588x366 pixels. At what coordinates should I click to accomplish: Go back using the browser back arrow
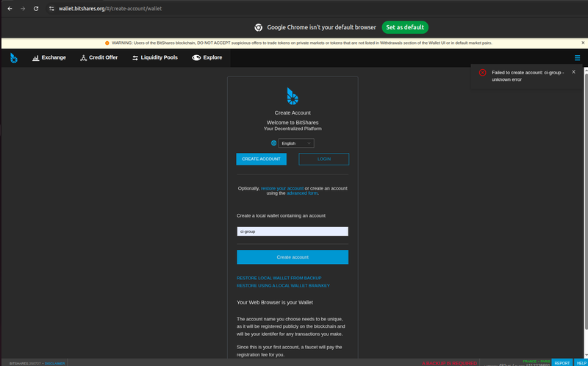pos(10,8)
